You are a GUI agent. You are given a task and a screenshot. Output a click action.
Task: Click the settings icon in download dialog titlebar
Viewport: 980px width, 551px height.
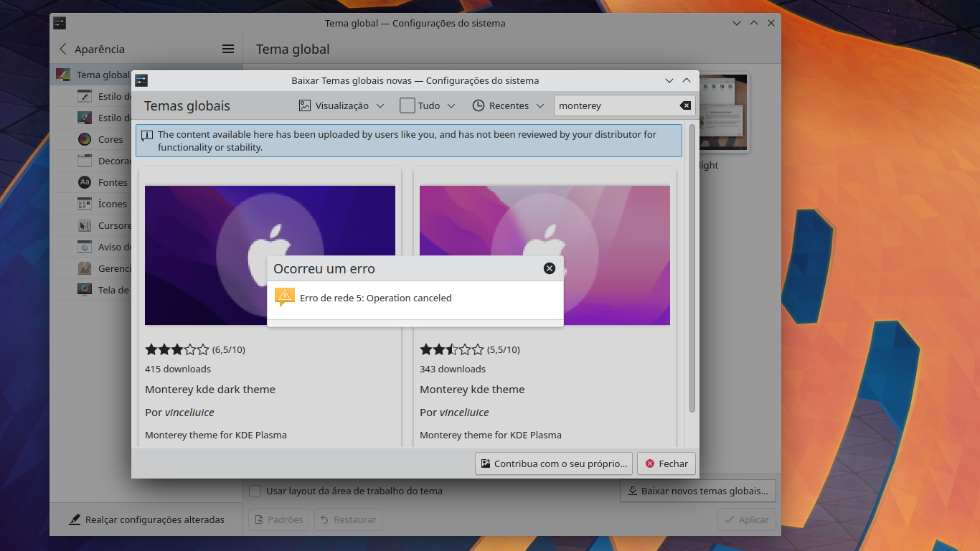141,80
